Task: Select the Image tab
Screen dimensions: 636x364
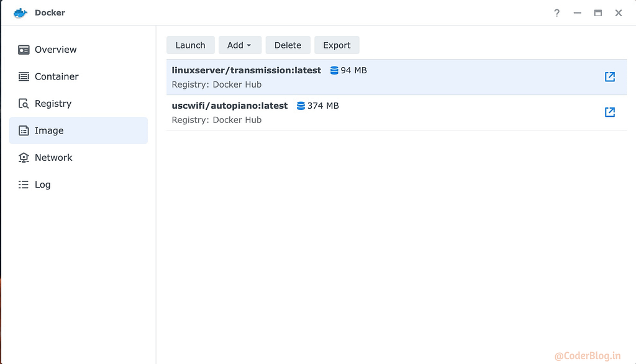Action: tap(78, 130)
